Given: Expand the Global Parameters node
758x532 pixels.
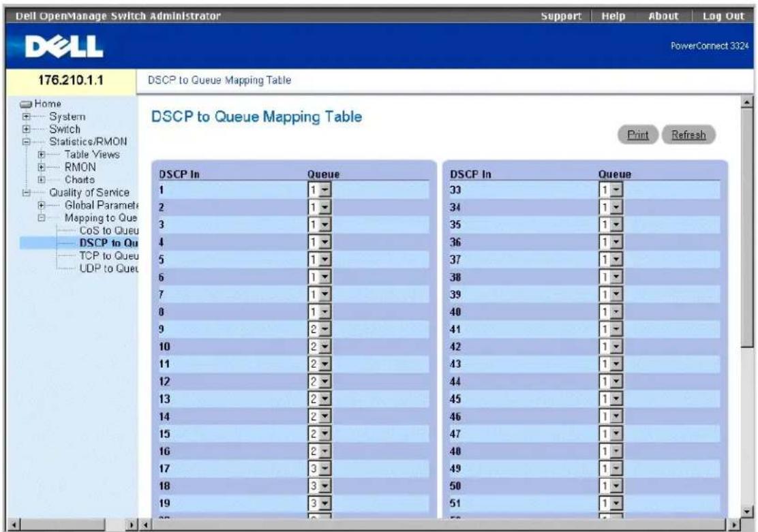Looking at the screenshot, I should pos(42,205).
